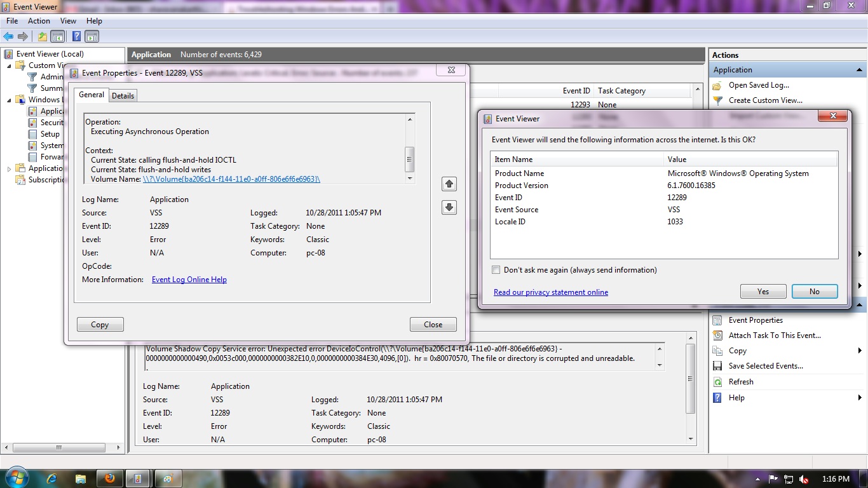Click the down arrow button in Event Properties
868x488 pixels.
(x=449, y=207)
